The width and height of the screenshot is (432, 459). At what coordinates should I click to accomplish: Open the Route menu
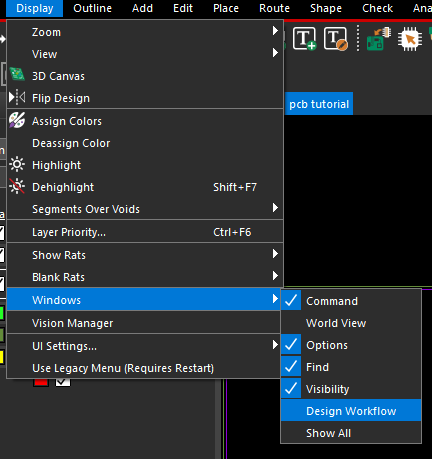coord(274,8)
